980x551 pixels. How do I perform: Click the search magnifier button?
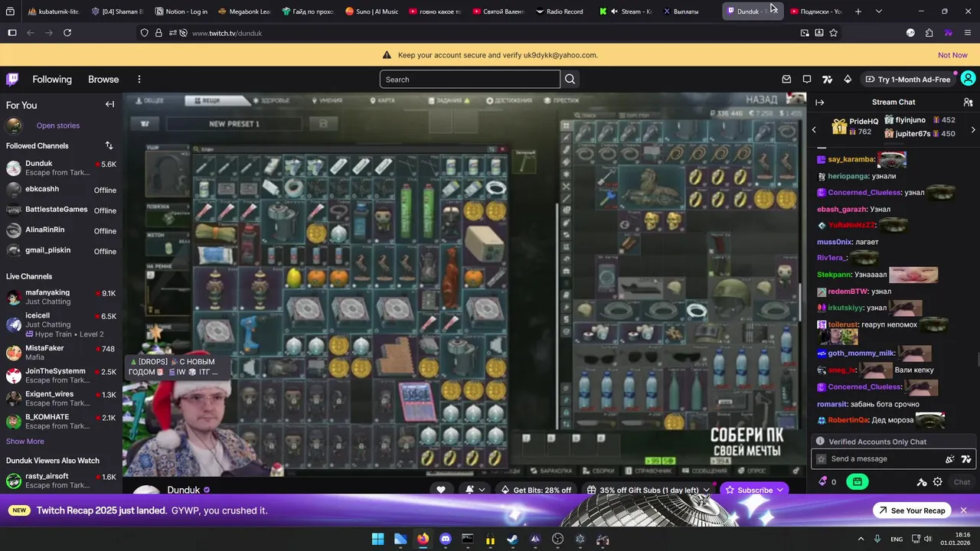tap(570, 79)
